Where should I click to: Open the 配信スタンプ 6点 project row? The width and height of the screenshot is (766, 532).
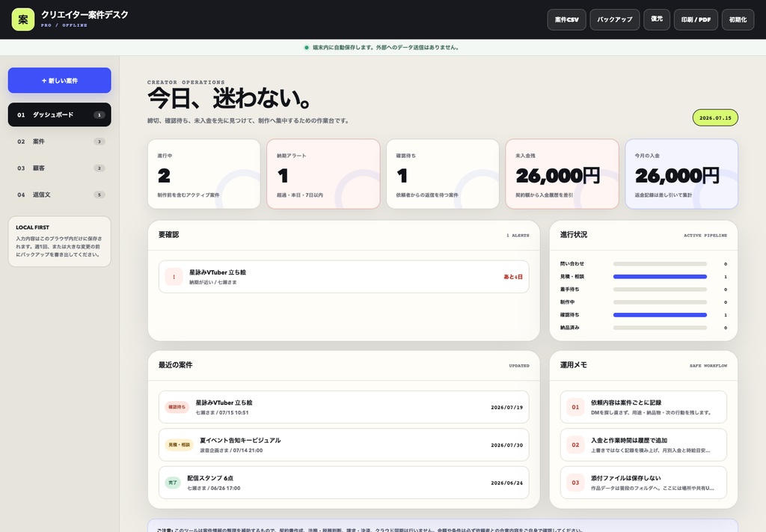click(x=344, y=482)
